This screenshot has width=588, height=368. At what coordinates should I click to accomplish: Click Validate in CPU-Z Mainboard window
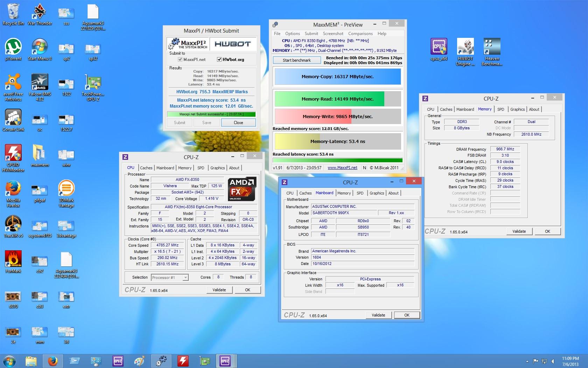[x=378, y=315]
